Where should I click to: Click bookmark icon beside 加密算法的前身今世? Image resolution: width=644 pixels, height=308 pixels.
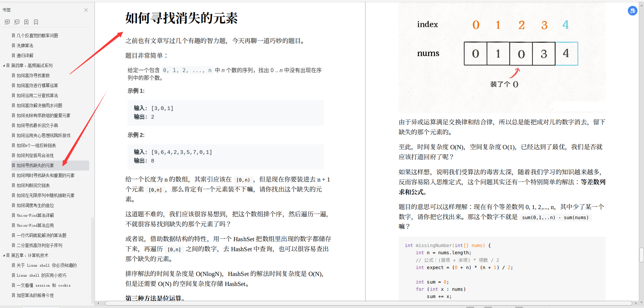coord(13,295)
